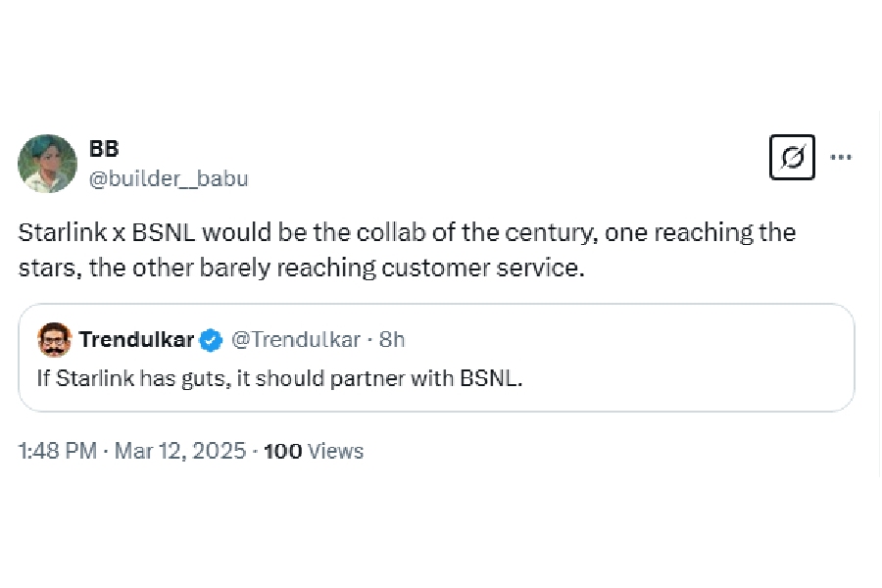Click the Grok slash icon button
Viewport: 882px width, 588px height.
click(x=792, y=158)
